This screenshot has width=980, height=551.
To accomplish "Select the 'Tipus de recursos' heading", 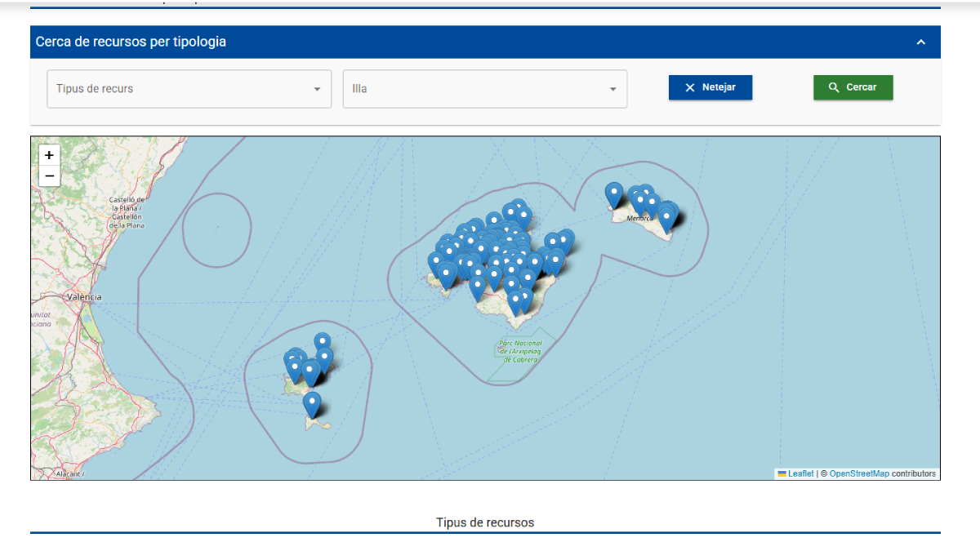I will tap(485, 522).
